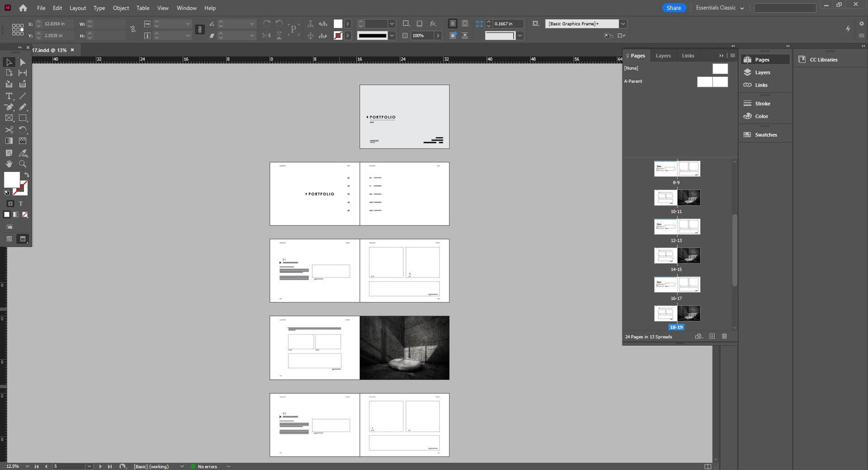Create new page in Pages panel
The image size is (868, 470).
pos(712,337)
